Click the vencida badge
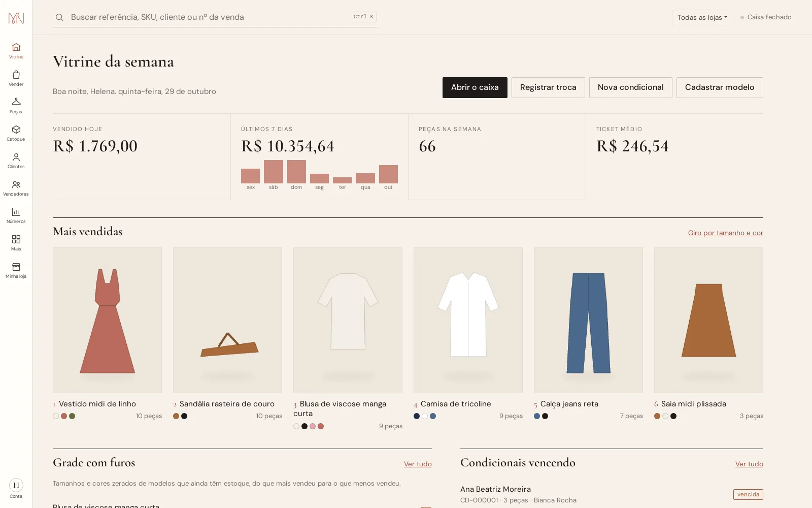Viewport: 812px width, 508px height. [x=748, y=494]
